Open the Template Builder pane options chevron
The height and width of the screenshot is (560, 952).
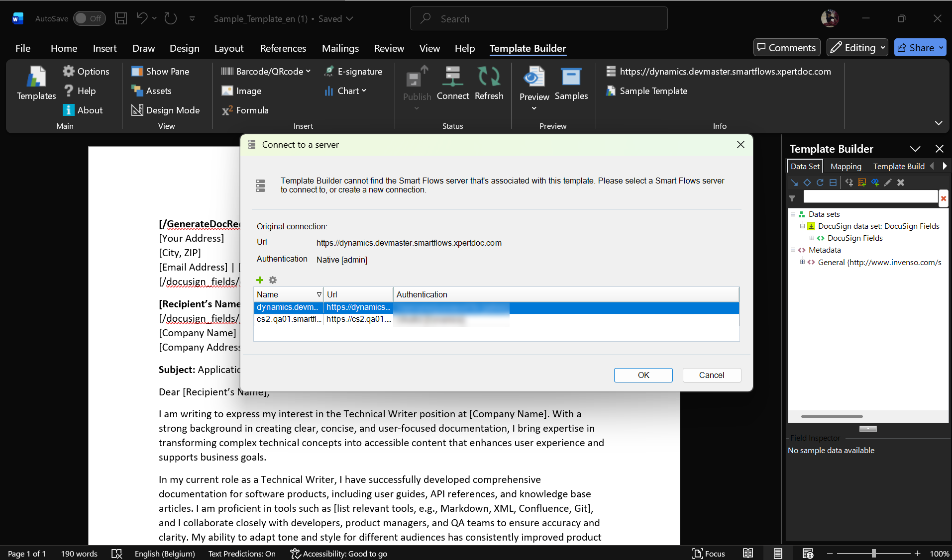pyautogui.click(x=915, y=149)
